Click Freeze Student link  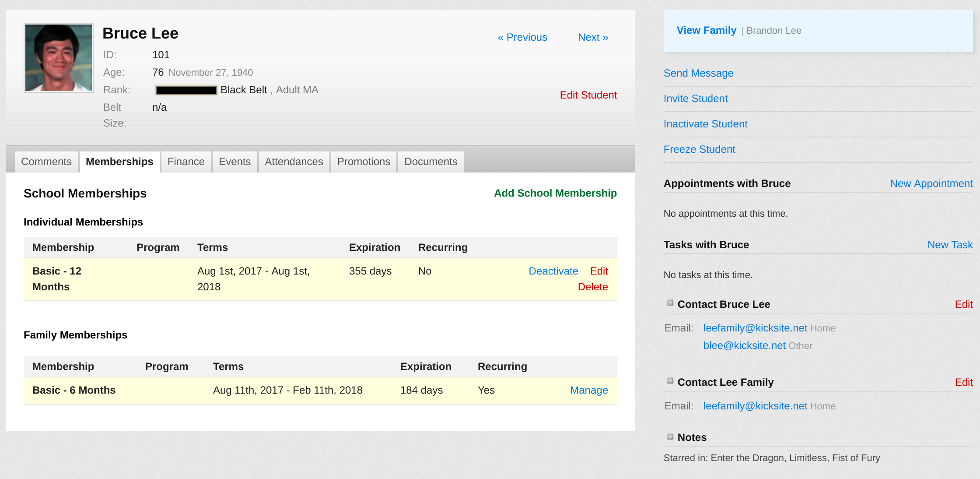[x=699, y=149]
